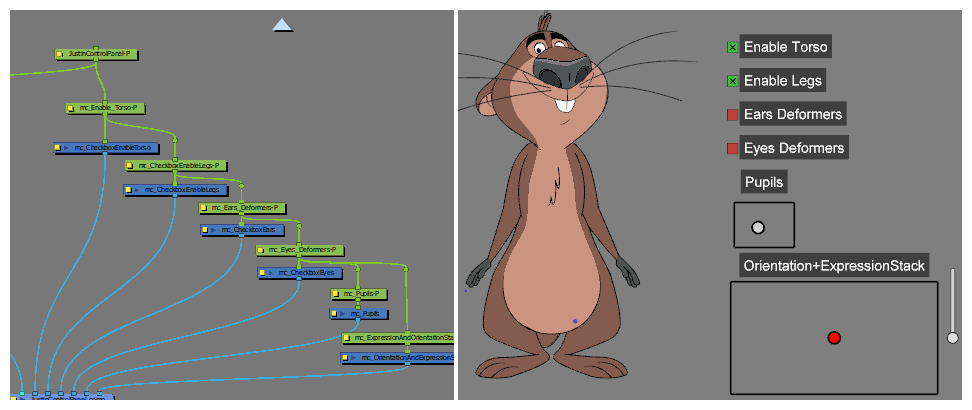
Task: Click the beaver character's nose
Action: [x=561, y=71]
